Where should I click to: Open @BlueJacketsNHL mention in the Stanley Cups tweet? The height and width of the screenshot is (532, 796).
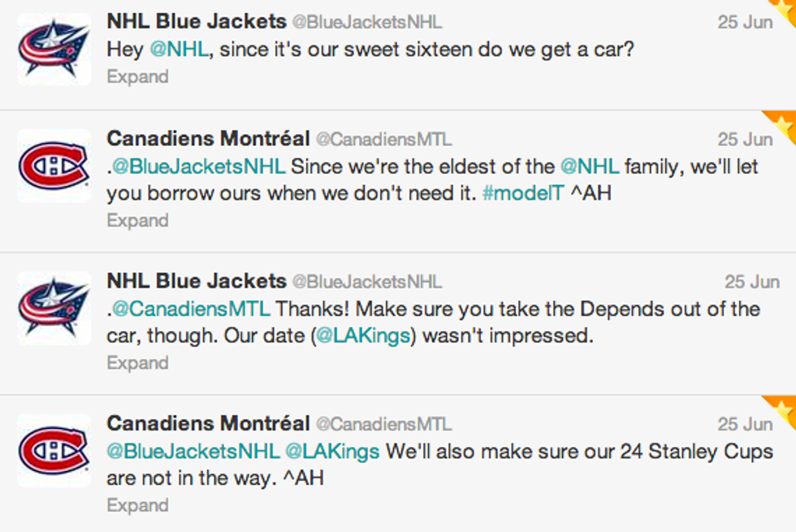tap(193, 452)
